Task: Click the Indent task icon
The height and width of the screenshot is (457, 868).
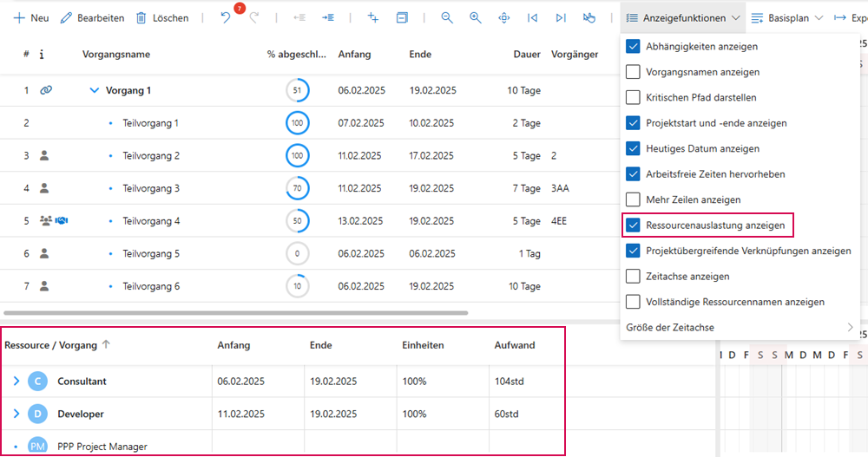Action: point(328,18)
